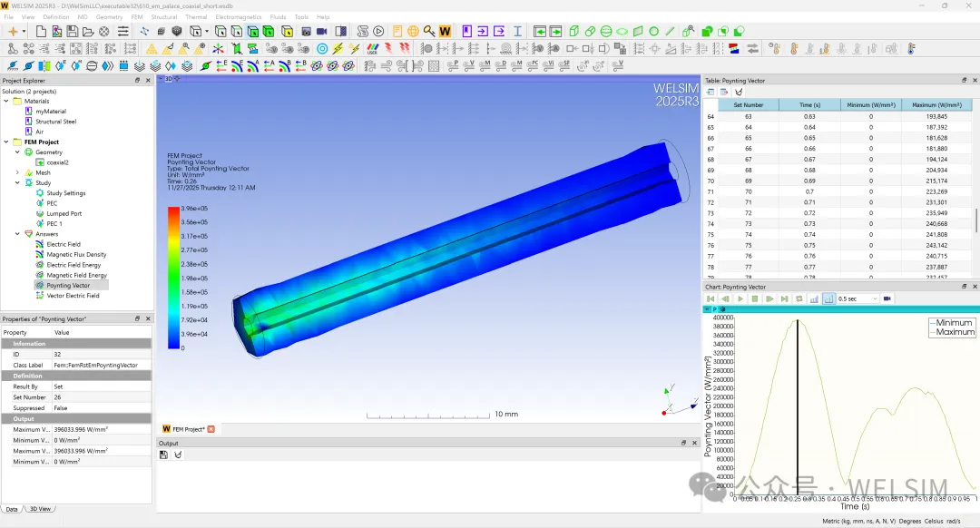
Task: Select Vector Electric Field in the tree
Action: (73, 296)
